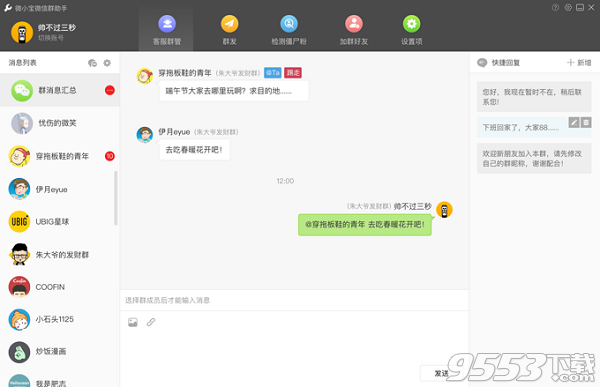This screenshot has height=387, width=600.
Task: Click the sender avatar beside the green message
Action: (x=444, y=210)
